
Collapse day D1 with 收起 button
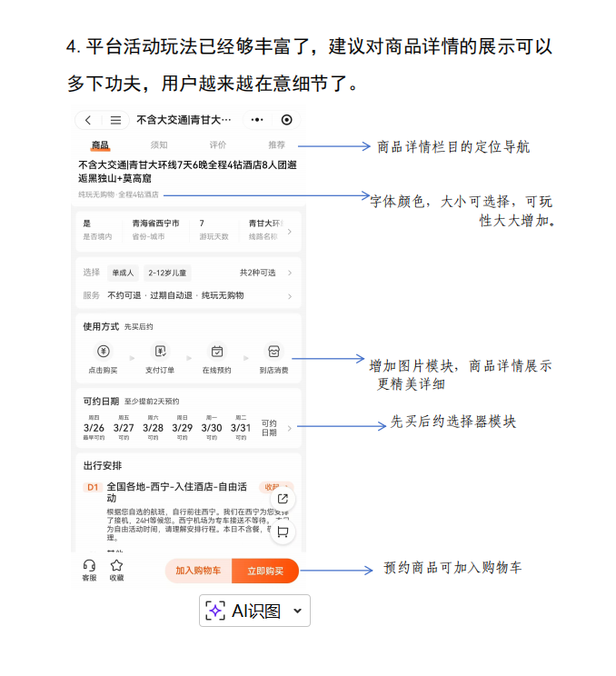click(x=276, y=487)
